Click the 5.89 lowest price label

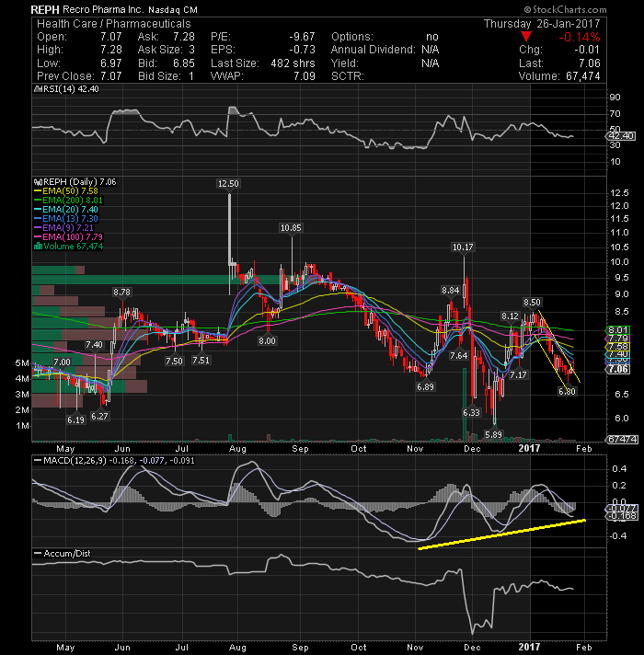point(493,435)
